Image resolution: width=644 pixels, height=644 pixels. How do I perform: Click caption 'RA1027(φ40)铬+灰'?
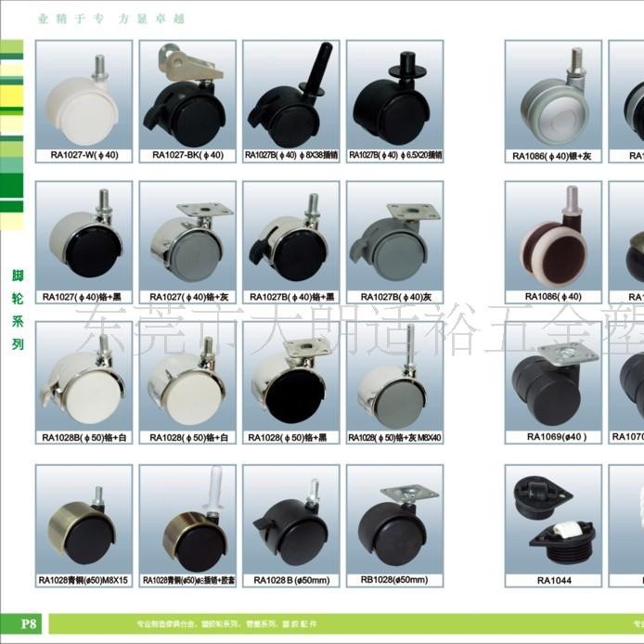pyautogui.click(x=188, y=297)
